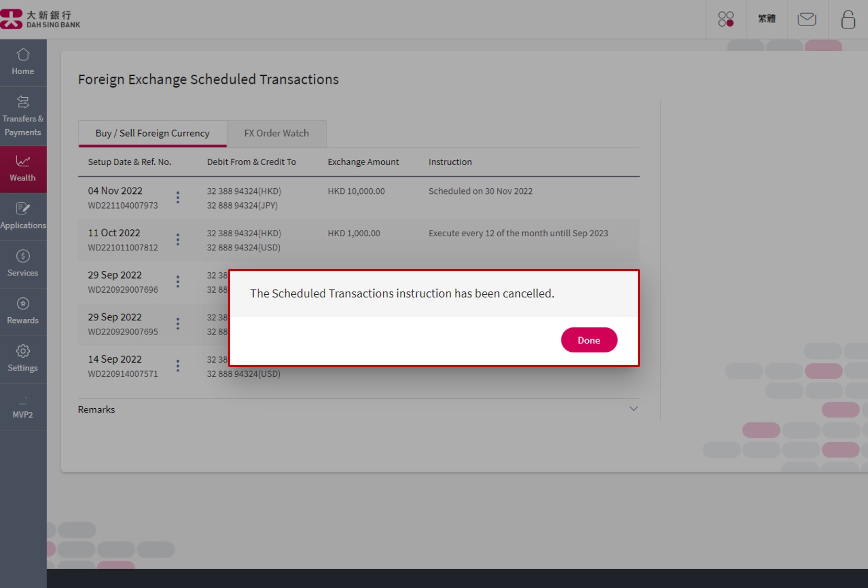Click the Remarks label
Screen dimensions: 868x588
pos(96,409)
